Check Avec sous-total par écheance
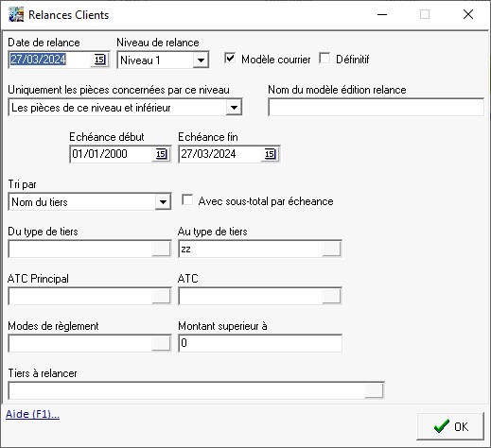This screenshot has width=491, height=448. [x=187, y=200]
